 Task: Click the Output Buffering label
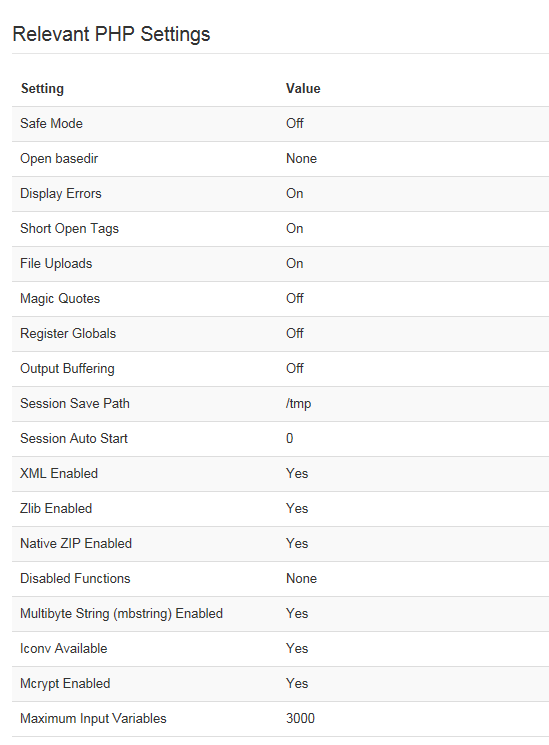pyautogui.click(x=67, y=369)
